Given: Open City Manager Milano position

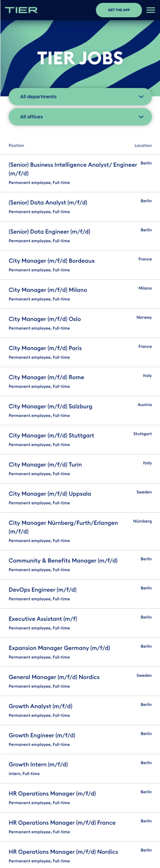Looking at the screenshot, I should (x=48, y=290).
